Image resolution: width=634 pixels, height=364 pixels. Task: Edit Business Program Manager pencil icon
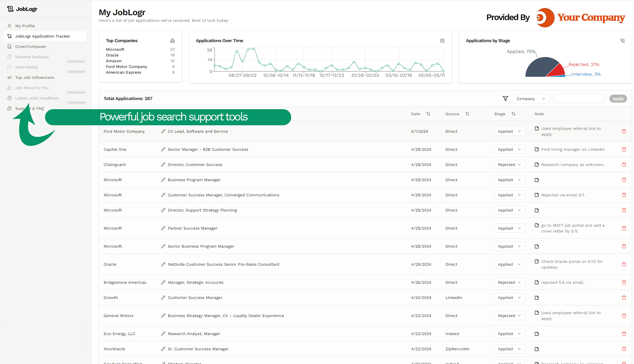point(163,180)
